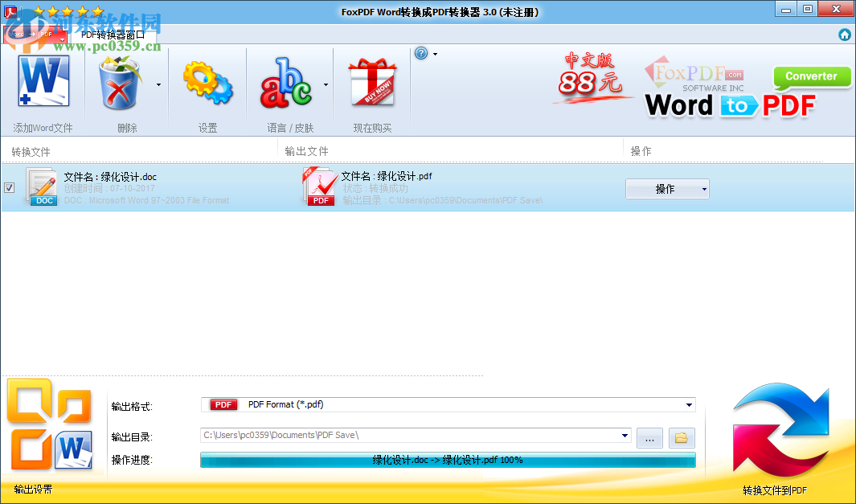Open 设置 via the gear icon
856x504 pixels.
[207, 81]
